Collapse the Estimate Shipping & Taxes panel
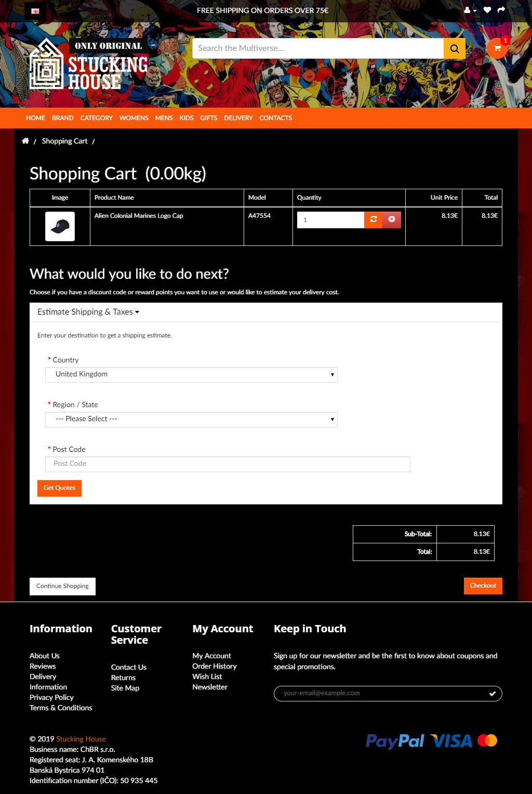The height and width of the screenshot is (794, 532). tap(88, 312)
